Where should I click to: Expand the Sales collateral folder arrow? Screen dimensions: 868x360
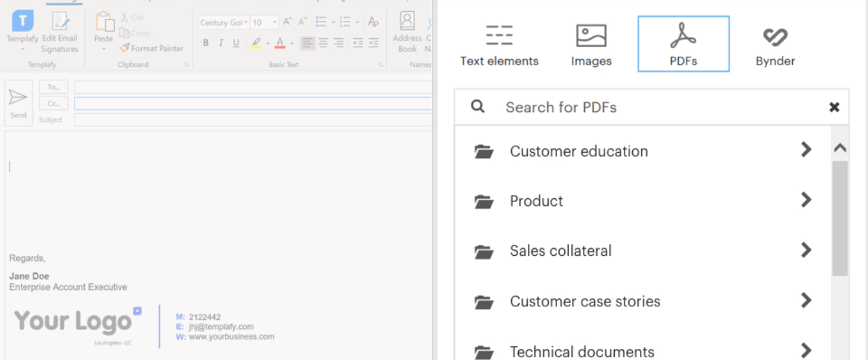click(x=806, y=250)
